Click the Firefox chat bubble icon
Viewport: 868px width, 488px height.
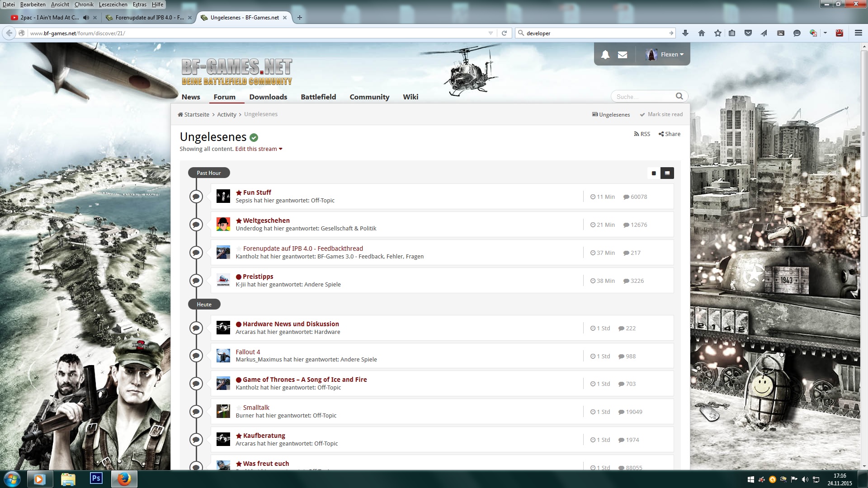click(797, 33)
